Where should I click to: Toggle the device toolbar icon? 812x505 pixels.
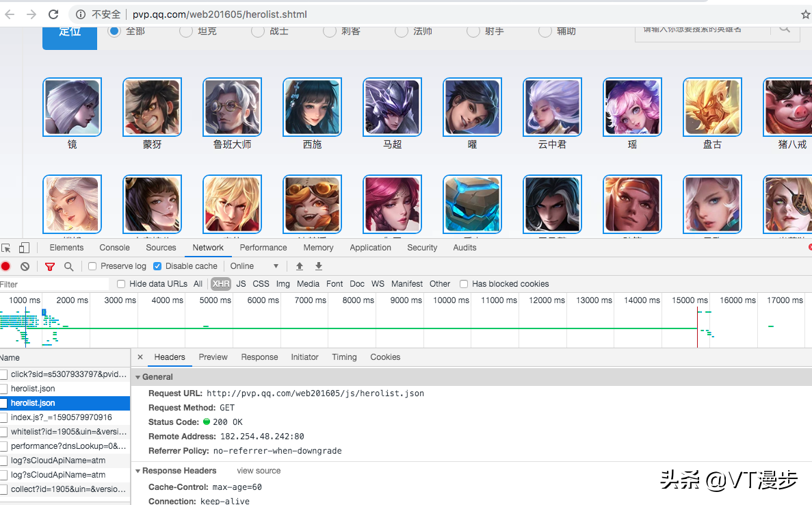tap(24, 248)
